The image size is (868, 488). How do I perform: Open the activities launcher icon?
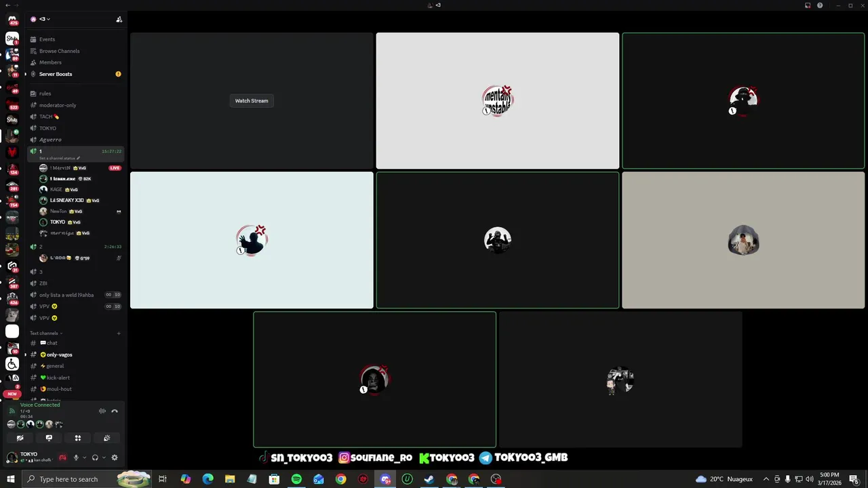(78, 438)
